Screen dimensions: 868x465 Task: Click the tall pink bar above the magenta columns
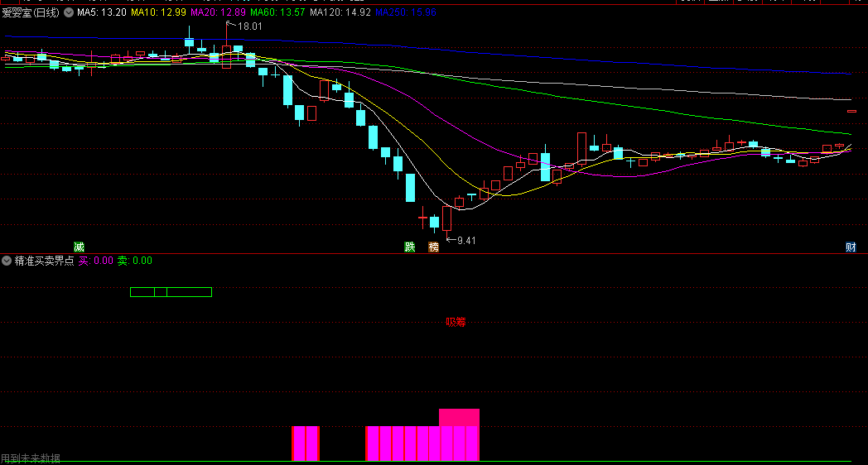(459, 418)
